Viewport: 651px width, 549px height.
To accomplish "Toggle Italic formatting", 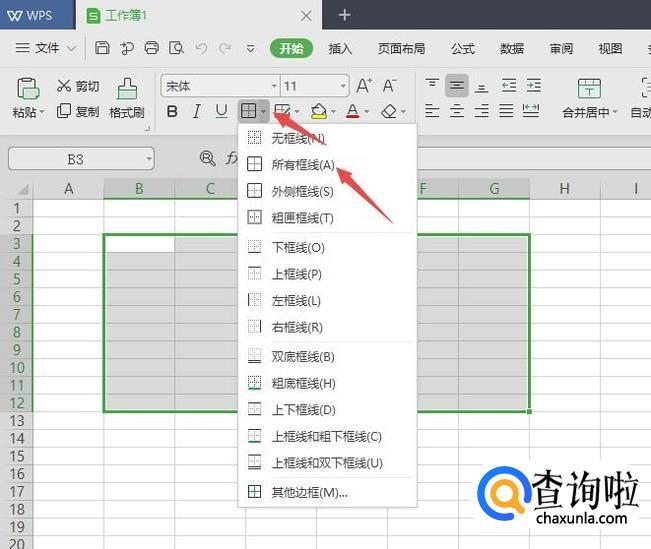I will [197, 111].
